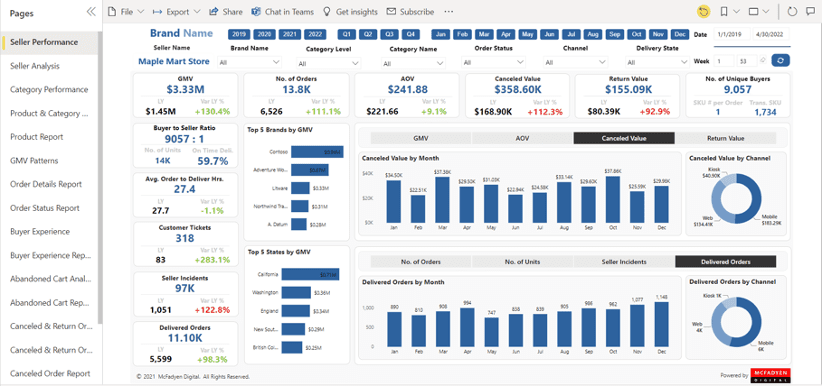Select the No. of Units tab
The height and width of the screenshot is (386, 822).
pos(523,262)
